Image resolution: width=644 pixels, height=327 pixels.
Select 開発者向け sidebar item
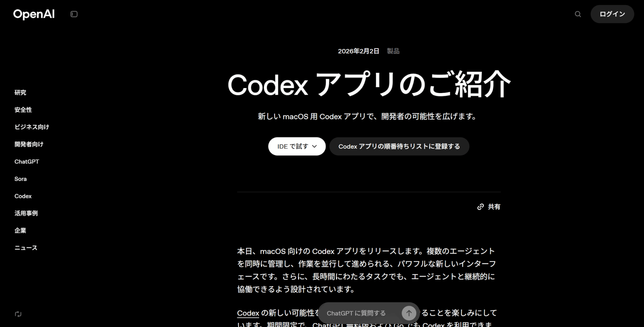tap(29, 144)
